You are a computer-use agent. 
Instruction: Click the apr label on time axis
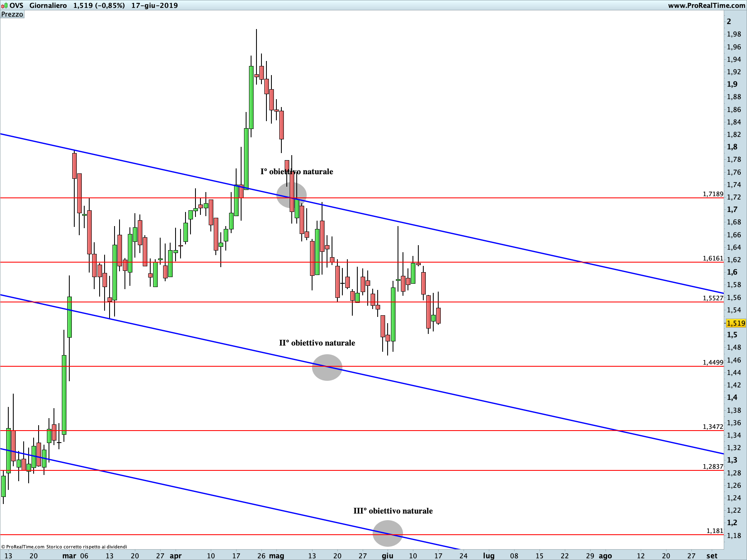pos(176,556)
